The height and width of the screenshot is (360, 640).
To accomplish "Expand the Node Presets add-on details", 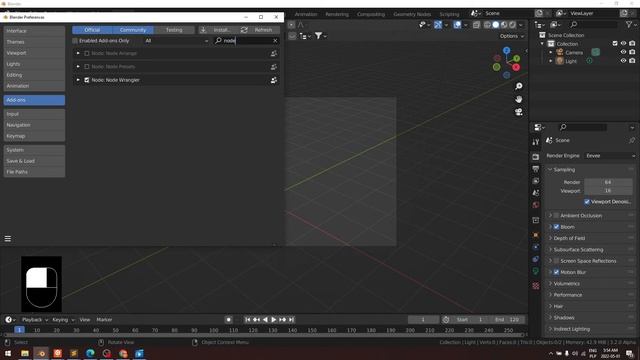I will point(78,67).
